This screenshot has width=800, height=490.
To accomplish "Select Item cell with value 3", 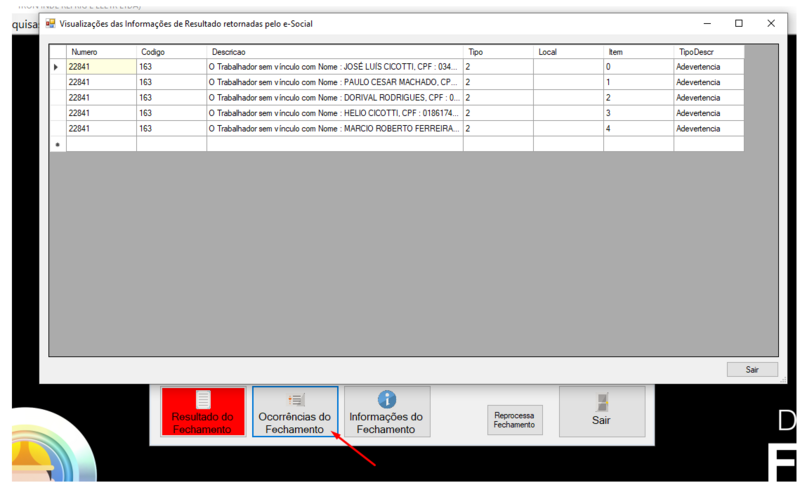I will point(638,113).
